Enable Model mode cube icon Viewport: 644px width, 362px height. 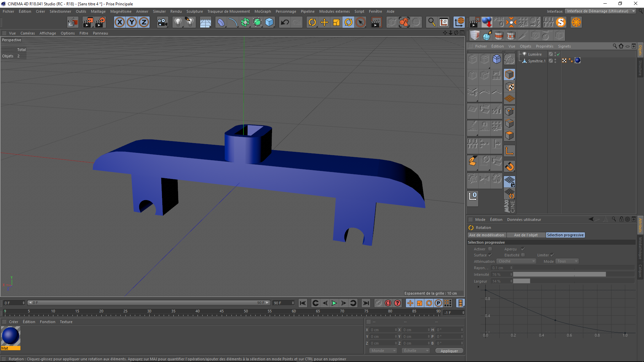(509, 74)
